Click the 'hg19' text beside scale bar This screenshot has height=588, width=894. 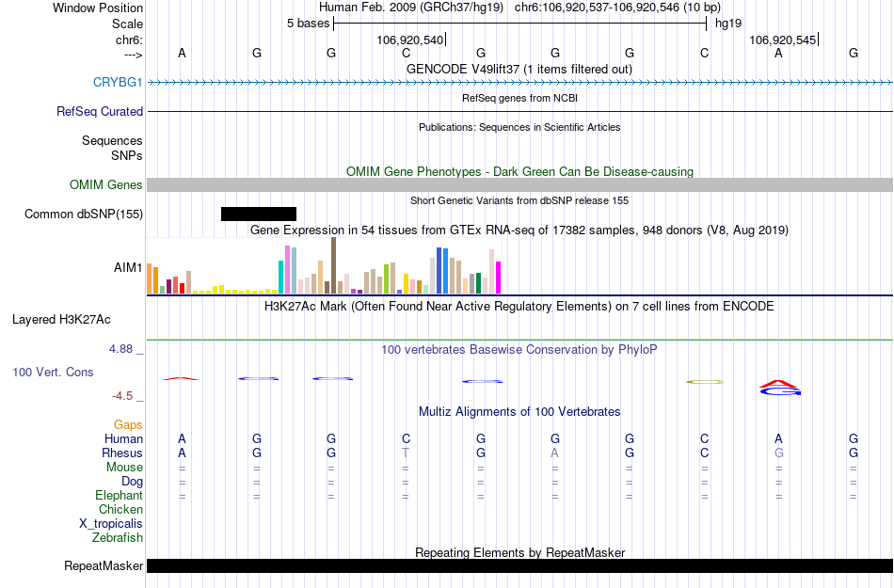pos(728,24)
